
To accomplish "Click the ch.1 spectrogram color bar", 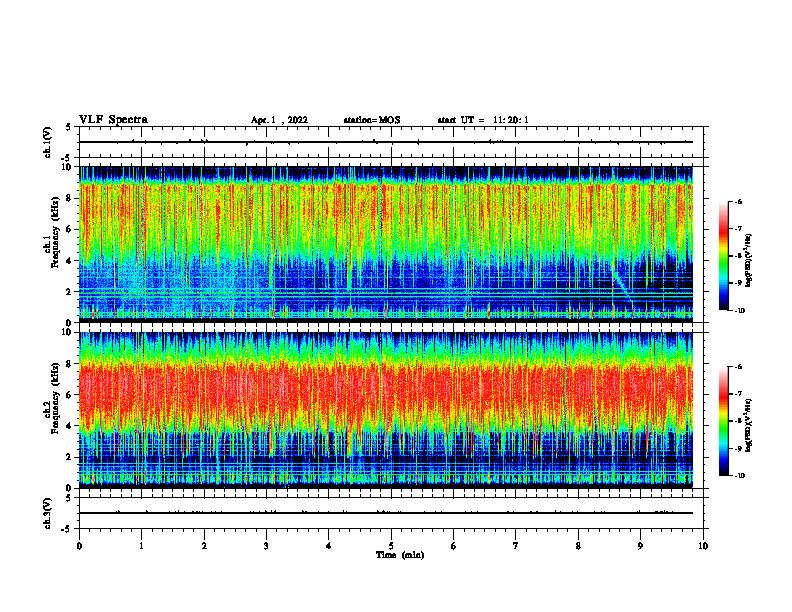I will [723, 256].
